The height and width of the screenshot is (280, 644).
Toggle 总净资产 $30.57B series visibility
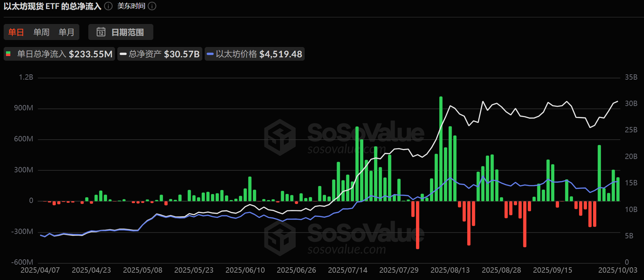[160, 54]
